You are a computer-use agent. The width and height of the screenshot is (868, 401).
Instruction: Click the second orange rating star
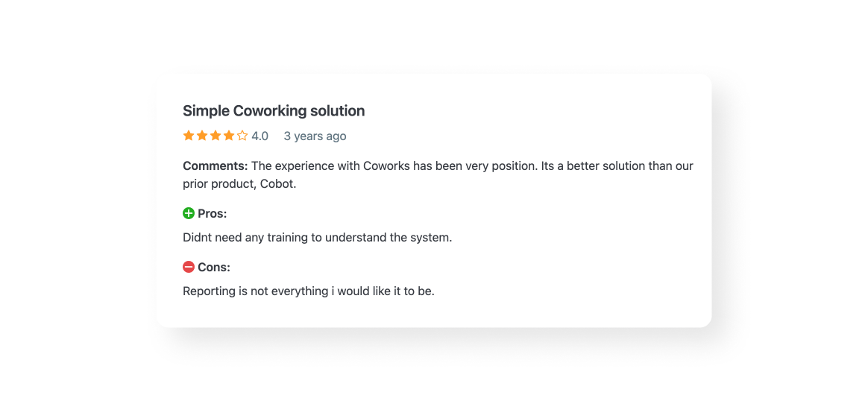202,136
